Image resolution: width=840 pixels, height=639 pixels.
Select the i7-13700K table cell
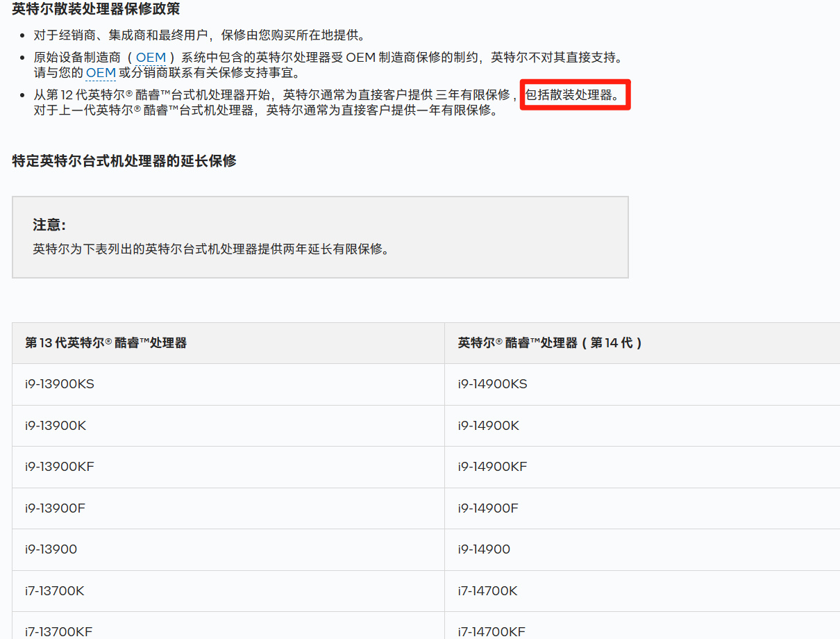point(228,591)
